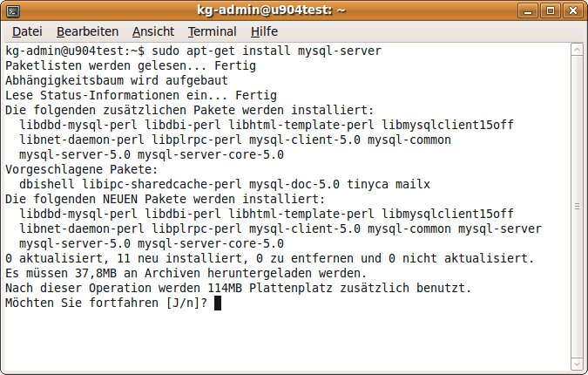This screenshot has width=588, height=375.
Task: Open the Datei menu
Action: tap(27, 31)
